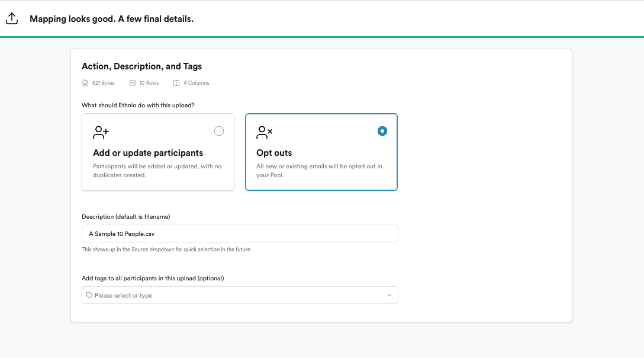644x358 pixels.
Task: Click the person-plus icon on the left card
Action: click(x=99, y=132)
